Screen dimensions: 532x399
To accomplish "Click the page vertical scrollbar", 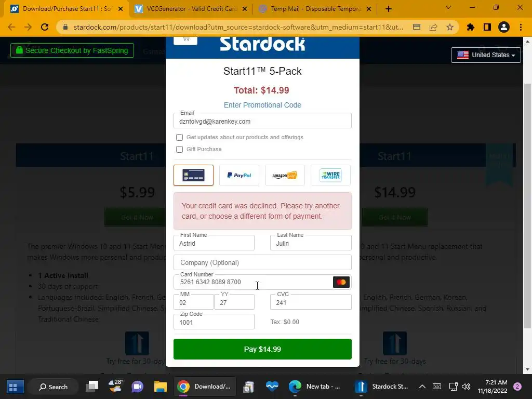I will click(x=527, y=206).
